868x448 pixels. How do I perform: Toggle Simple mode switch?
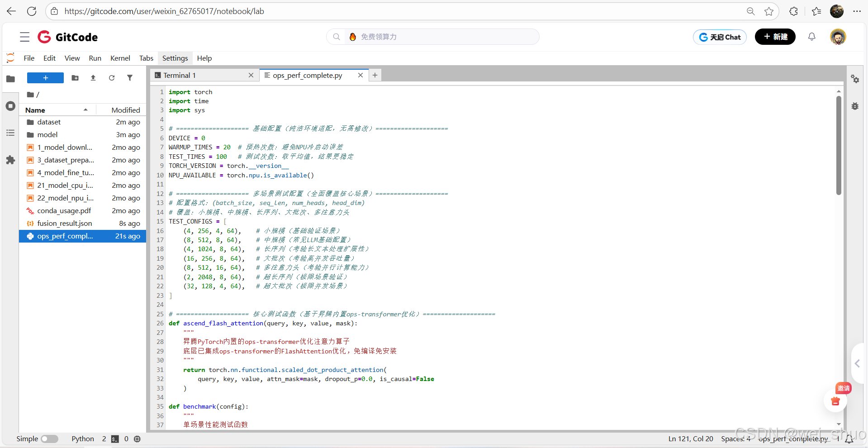point(49,438)
